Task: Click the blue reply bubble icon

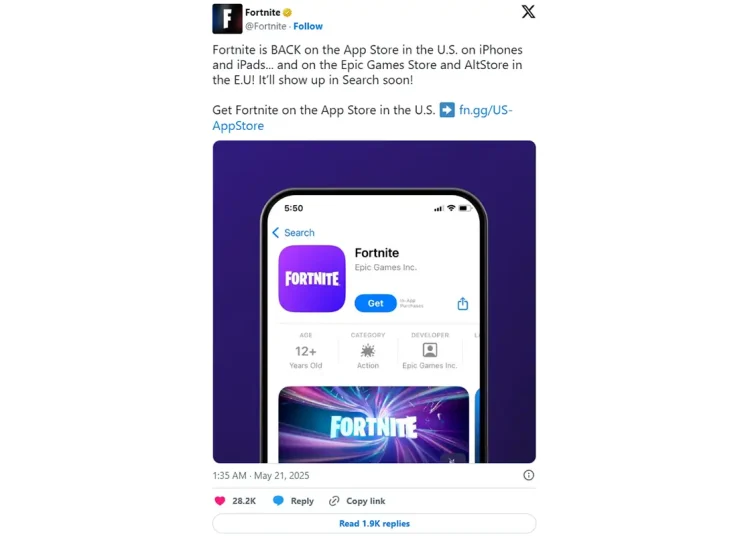Action: tap(278, 501)
